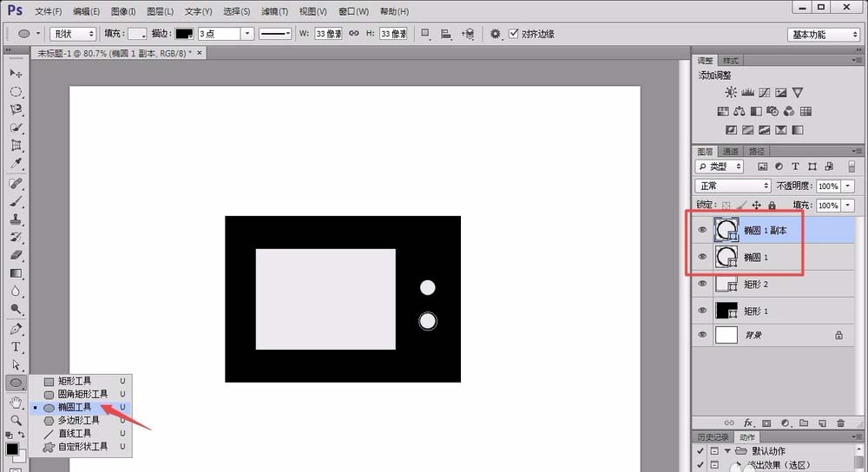The width and height of the screenshot is (868, 472).
Task: Choose the Horizontal Type tool
Action: pyautogui.click(x=16, y=347)
